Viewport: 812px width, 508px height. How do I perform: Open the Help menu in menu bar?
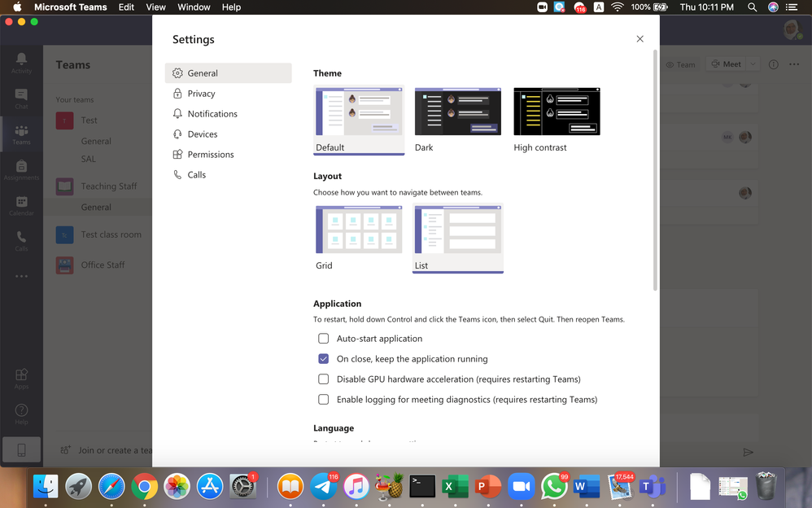tap(232, 7)
